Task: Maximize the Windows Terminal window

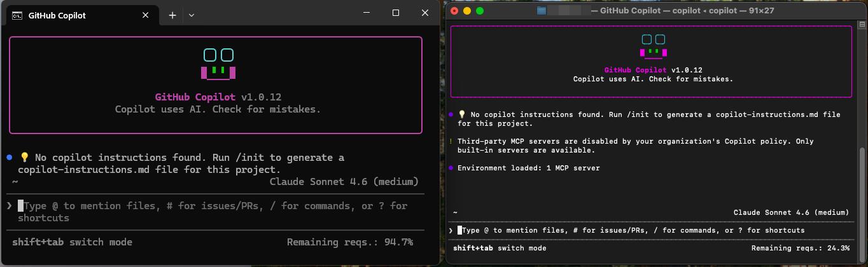Action: (395, 13)
